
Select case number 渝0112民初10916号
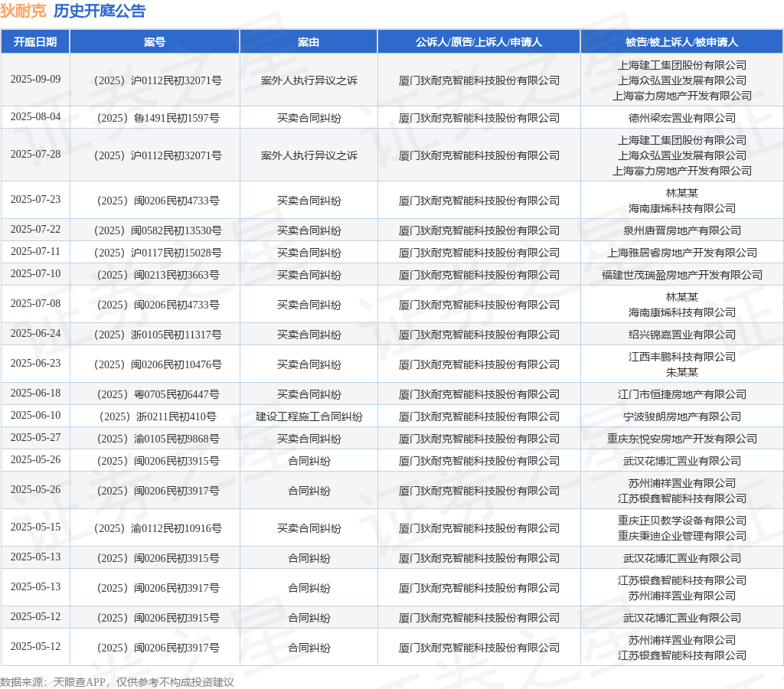pos(158,528)
